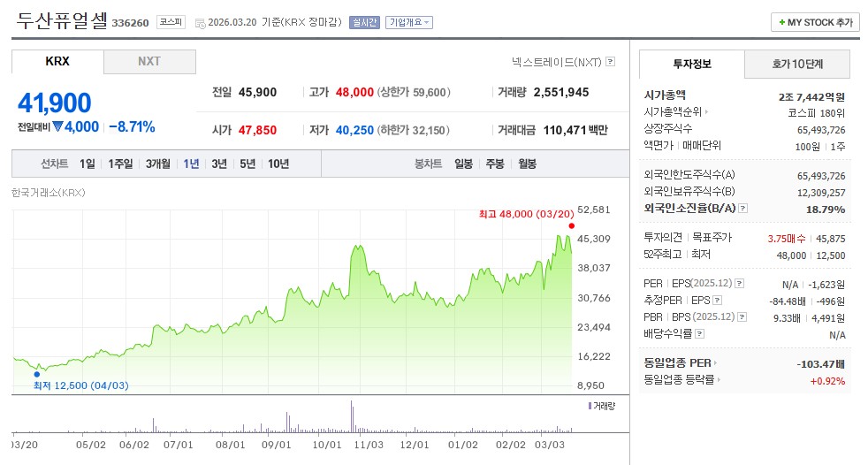Click the 거래량 legend marker

pos(590,406)
